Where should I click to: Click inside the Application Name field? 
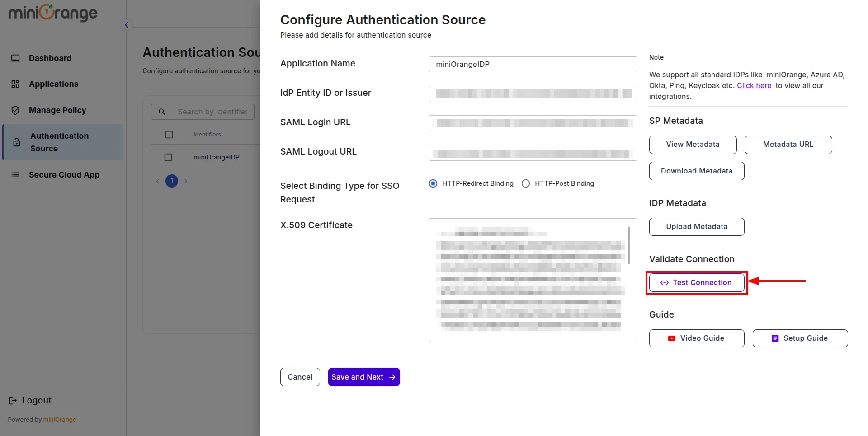click(x=532, y=64)
